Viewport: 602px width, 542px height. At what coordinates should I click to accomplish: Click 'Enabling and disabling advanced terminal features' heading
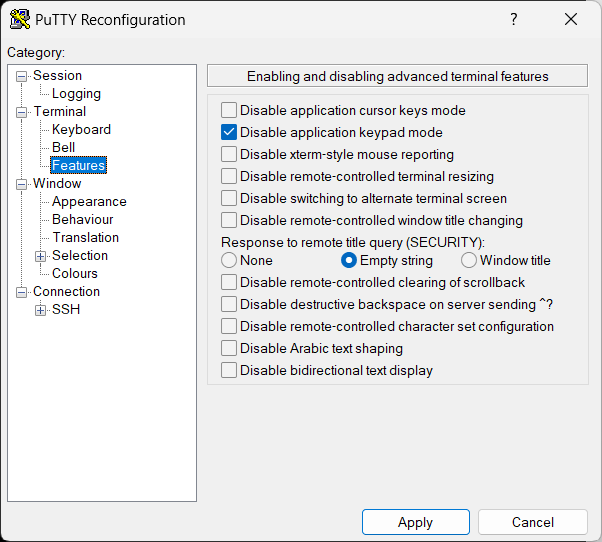tap(398, 76)
